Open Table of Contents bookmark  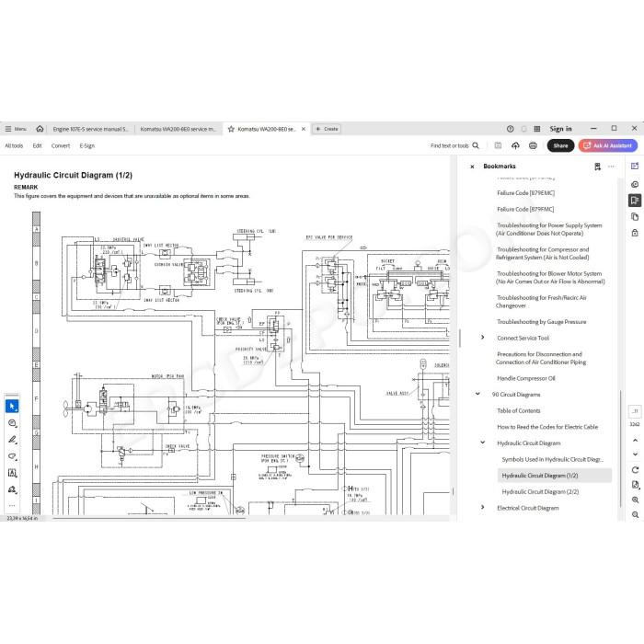[519, 410]
